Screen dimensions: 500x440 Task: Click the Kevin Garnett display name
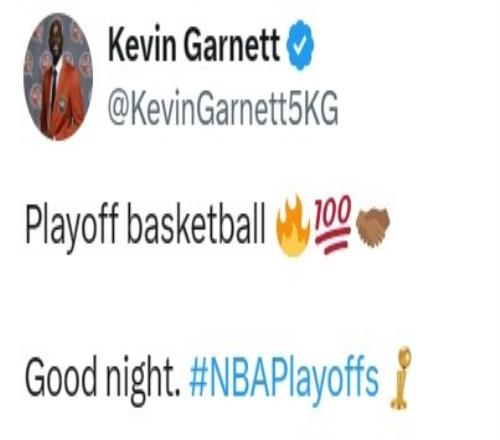pyautogui.click(x=194, y=44)
